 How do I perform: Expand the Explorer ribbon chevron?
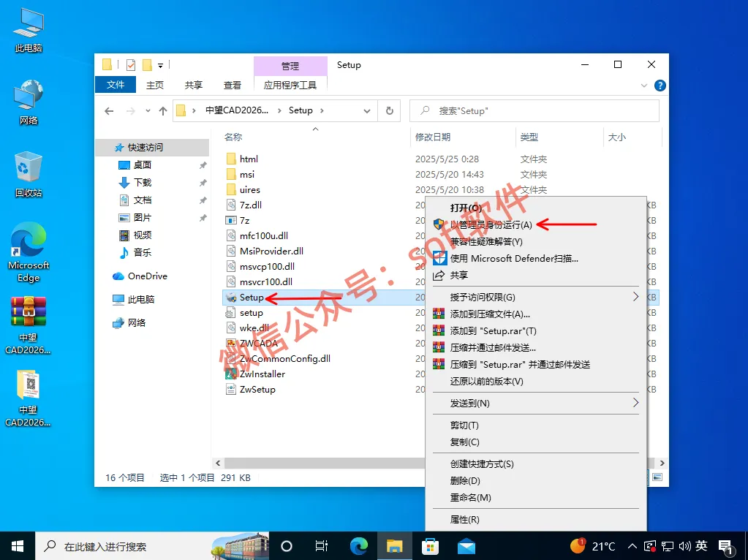(644, 86)
